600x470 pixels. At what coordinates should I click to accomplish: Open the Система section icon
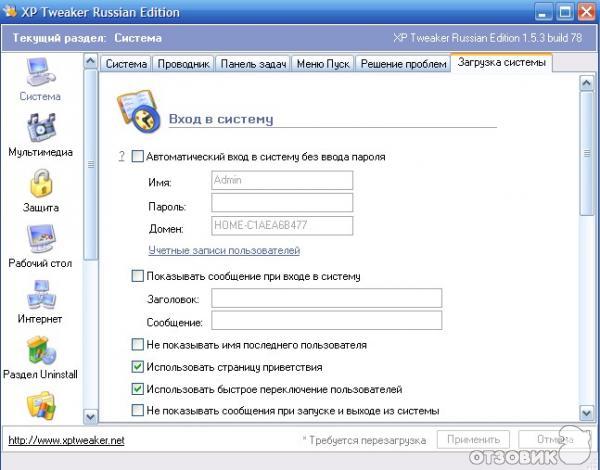pyautogui.click(x=41, y=72)
